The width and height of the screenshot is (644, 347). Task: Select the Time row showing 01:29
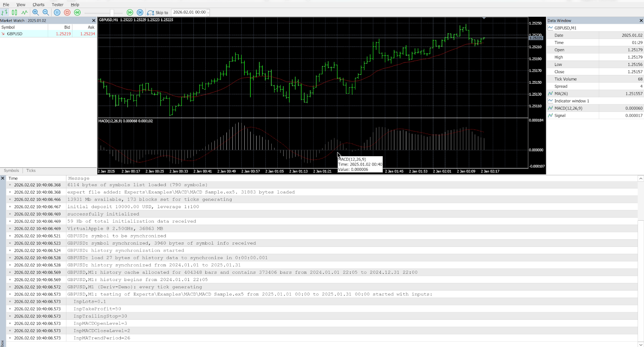click(x=595, y=43)
